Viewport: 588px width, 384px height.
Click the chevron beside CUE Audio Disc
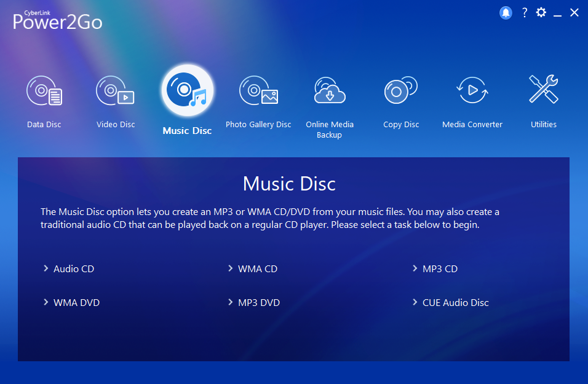(415, 302)
